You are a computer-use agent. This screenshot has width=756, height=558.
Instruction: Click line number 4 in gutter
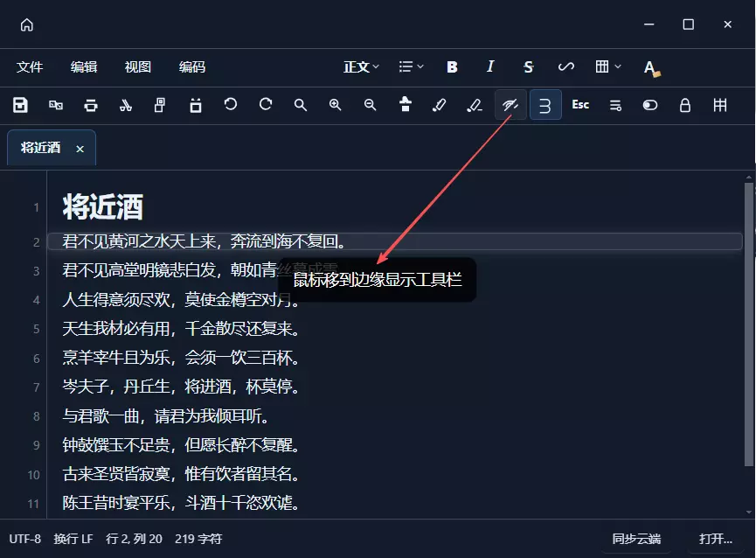coord(36,300)
